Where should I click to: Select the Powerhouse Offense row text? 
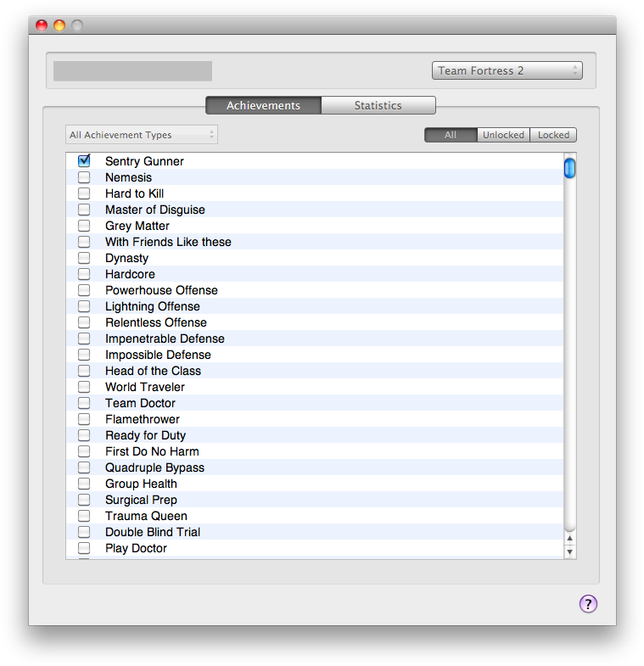(161, 290)
